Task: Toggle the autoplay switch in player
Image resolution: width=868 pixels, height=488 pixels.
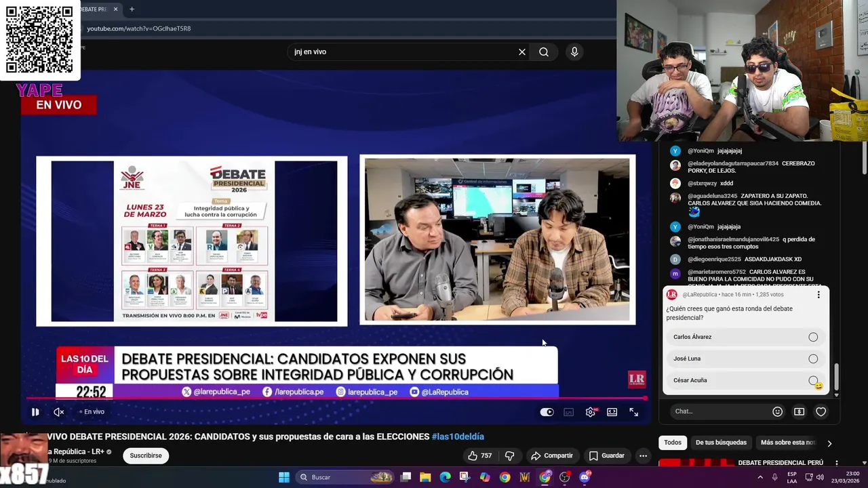Action: click(547, 411)
